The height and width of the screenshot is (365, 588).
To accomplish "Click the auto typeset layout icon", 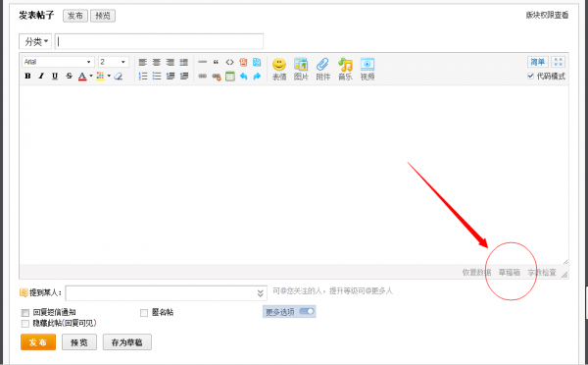I will click(184, 63).
